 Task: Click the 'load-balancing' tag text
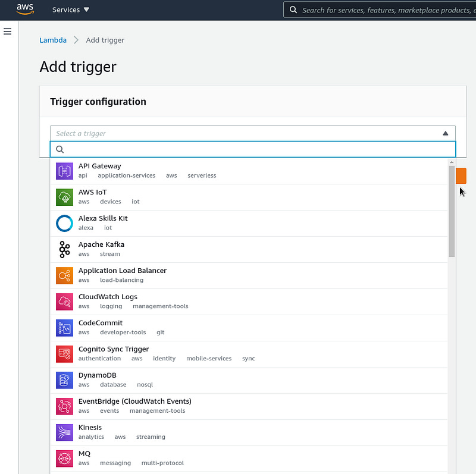tap(121, 280)
